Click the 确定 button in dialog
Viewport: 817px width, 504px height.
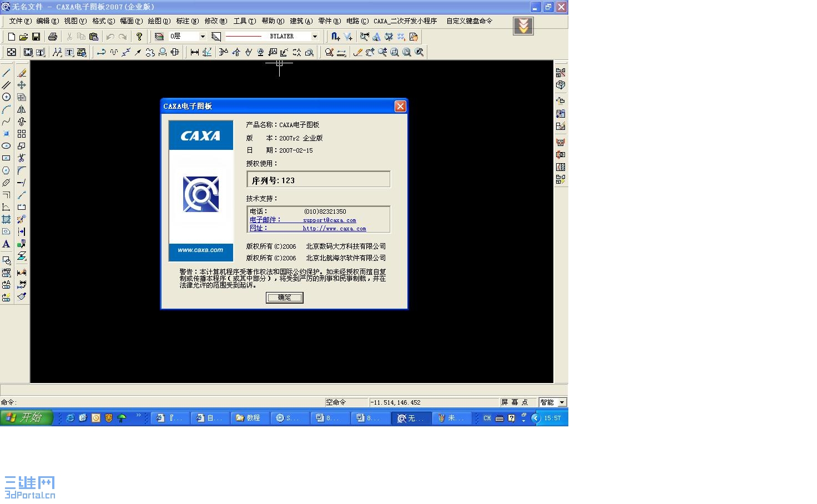[x=284, y=298]
